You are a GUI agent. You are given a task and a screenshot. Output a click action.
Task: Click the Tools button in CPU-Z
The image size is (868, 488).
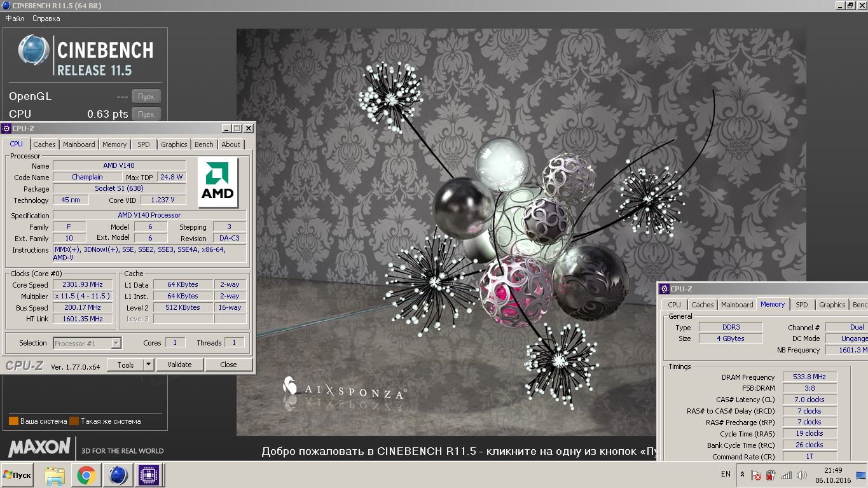tap(125, 365)
